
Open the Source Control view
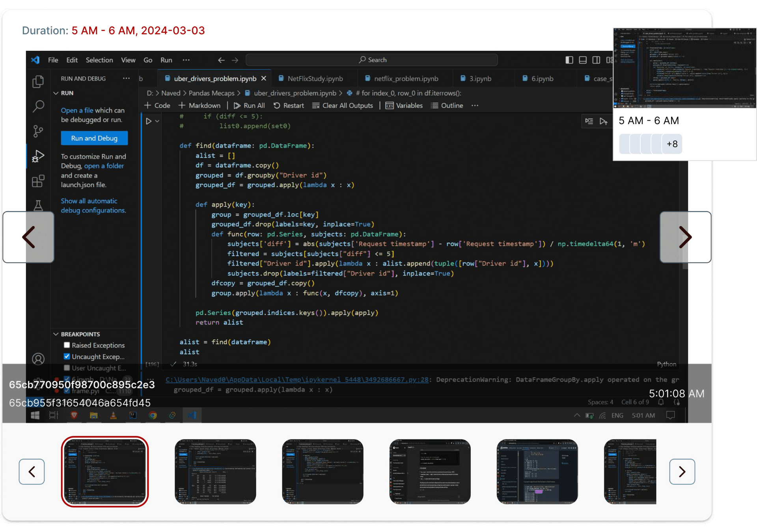click(x=38, y=131)
